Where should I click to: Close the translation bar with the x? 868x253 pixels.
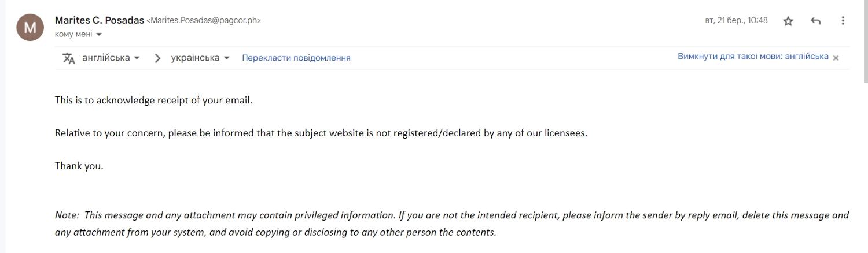(836, 58)
